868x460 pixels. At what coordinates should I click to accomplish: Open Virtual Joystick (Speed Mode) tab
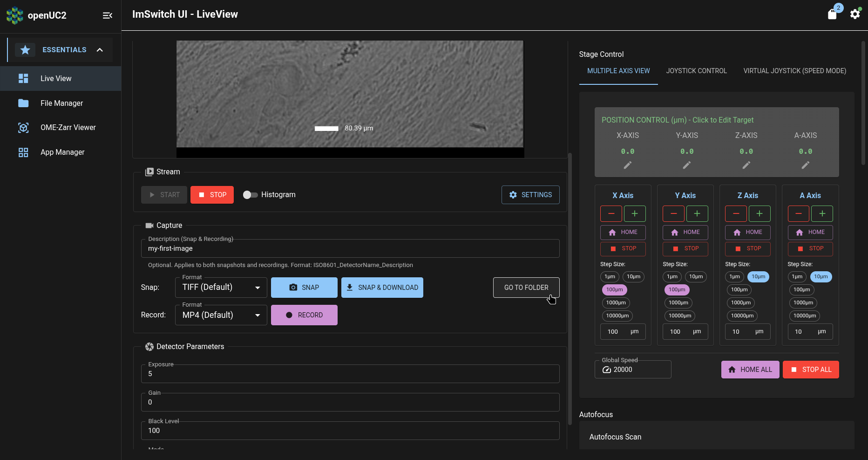(x=794, y=71)
